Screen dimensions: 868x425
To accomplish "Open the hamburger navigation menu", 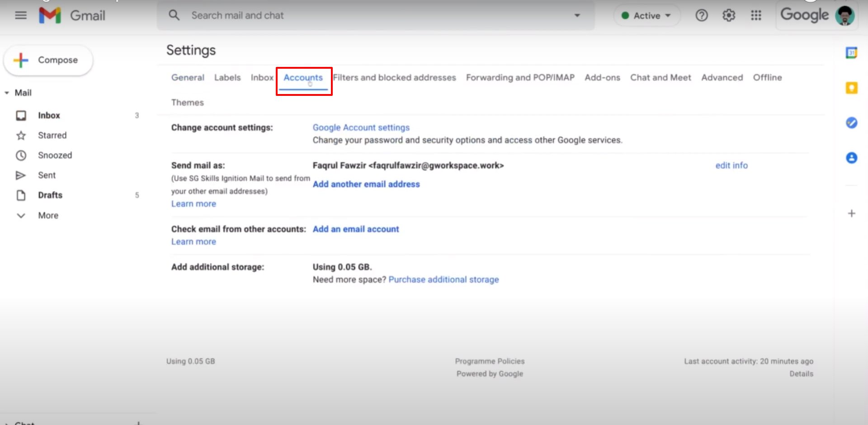I will click(21, 15).
